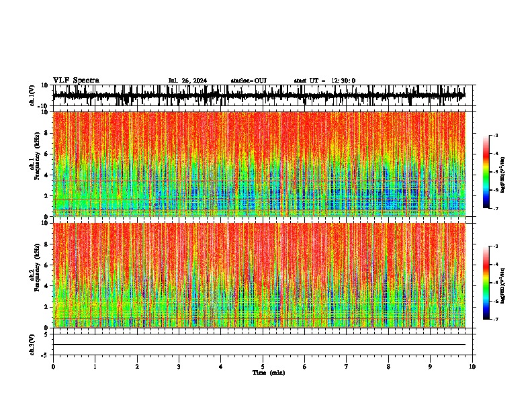Click the 'Time (min)' x-axis label
The image size is (532, 411).
(x=269, y=373)
